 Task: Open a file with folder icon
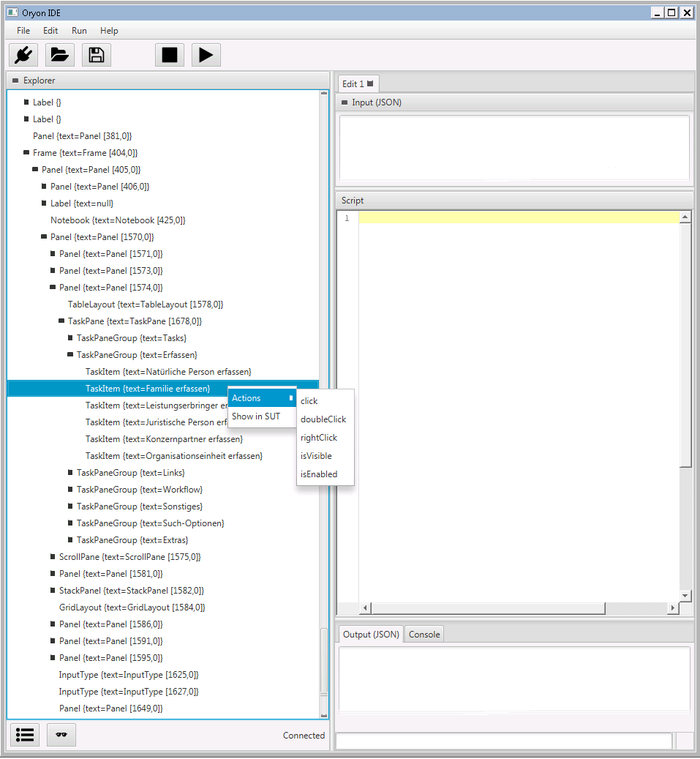(x=59, y=55)
